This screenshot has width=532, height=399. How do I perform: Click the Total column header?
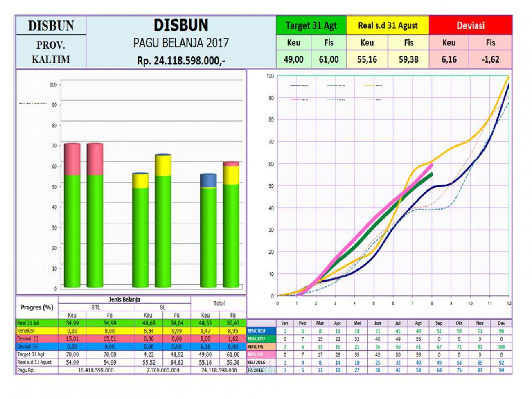tap(219, 303)
